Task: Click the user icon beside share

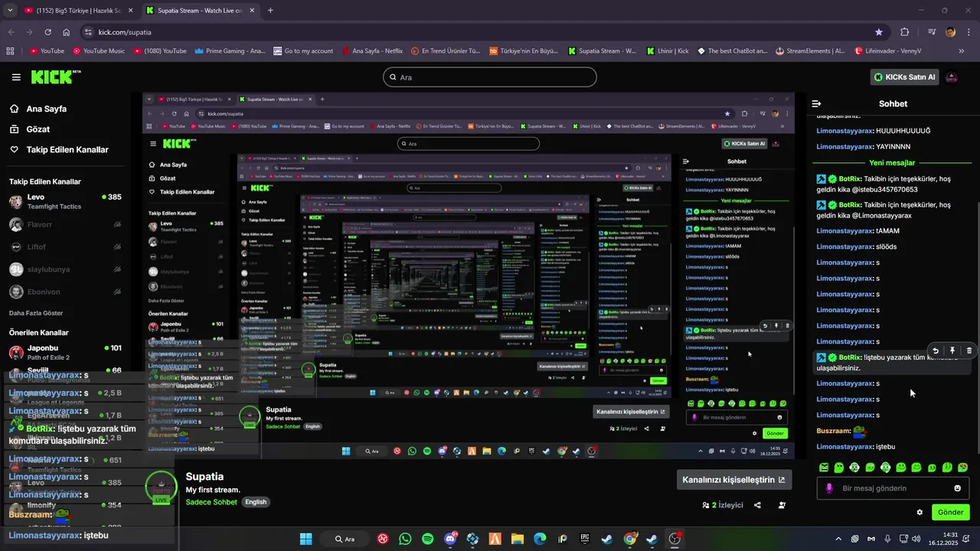Action: pos(782,505)
